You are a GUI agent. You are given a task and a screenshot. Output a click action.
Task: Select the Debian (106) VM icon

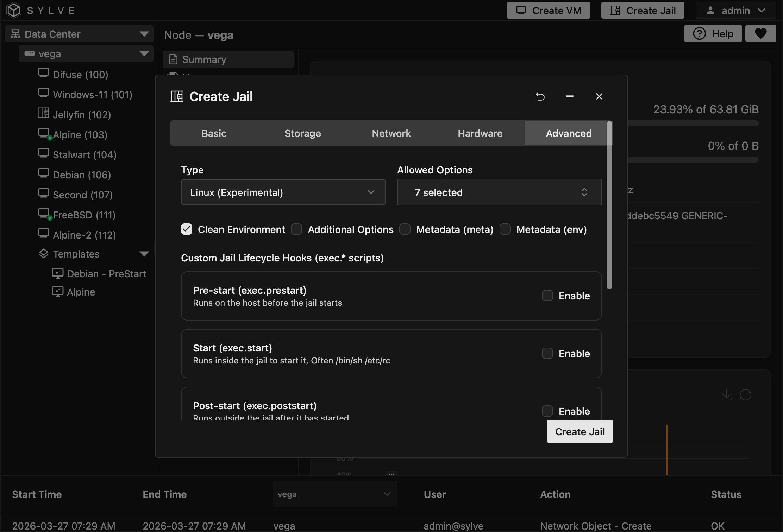tap(44, 173)
